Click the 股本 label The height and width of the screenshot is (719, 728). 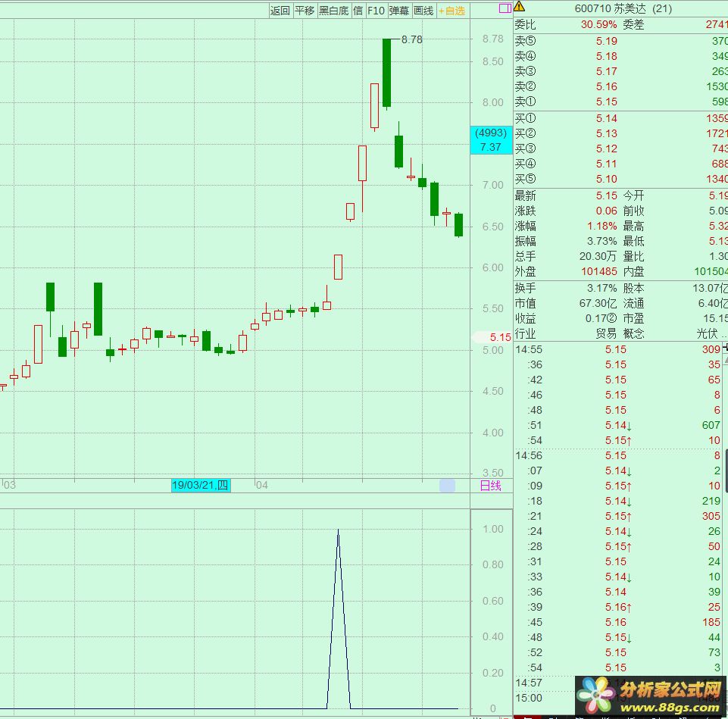click(634, 288)
